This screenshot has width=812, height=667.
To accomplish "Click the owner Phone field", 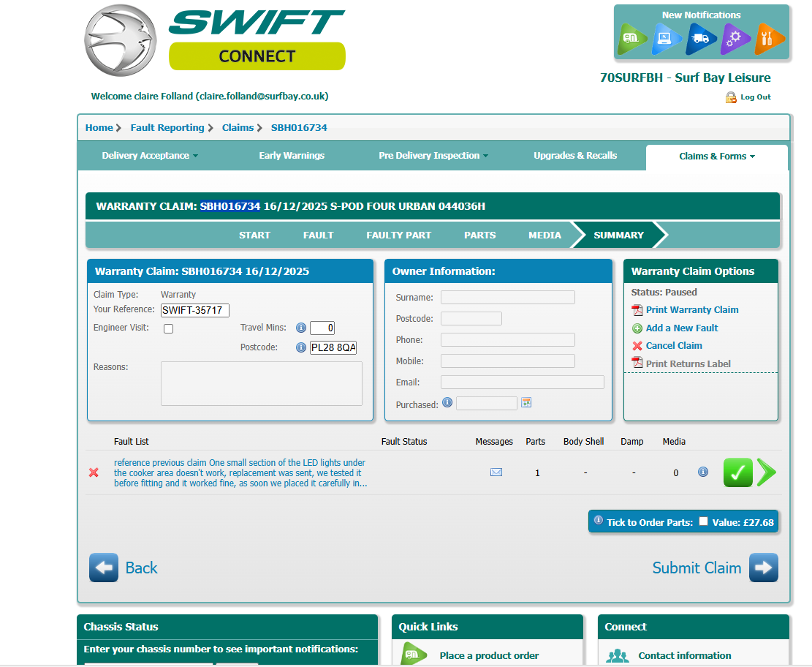I will coord(507,340).
